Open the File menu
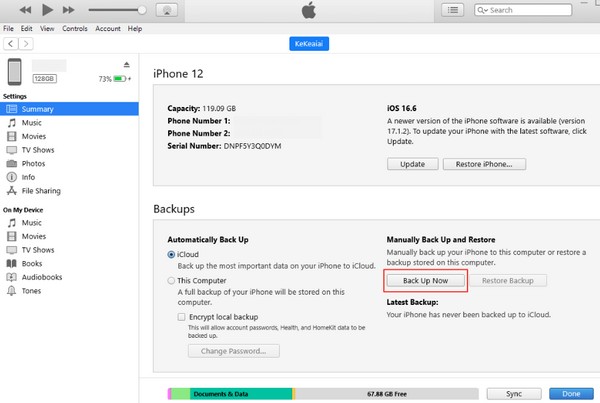Screen dimensions: 600x403 8,29
